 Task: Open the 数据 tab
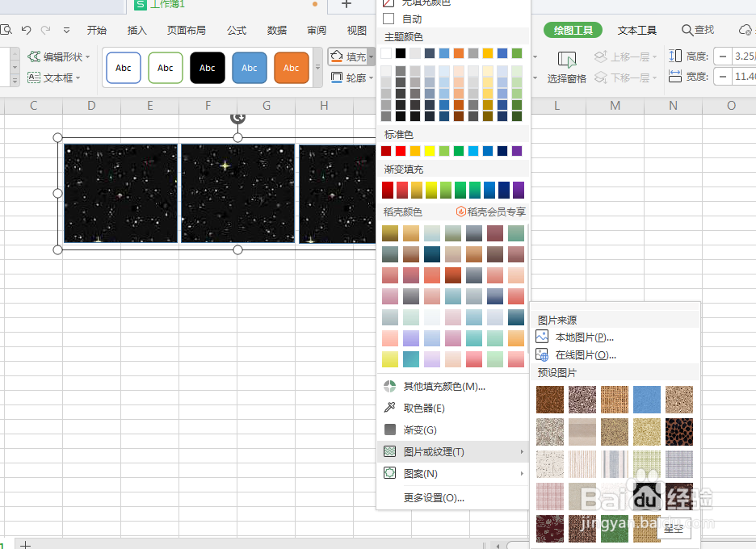[x=277, y=31]
